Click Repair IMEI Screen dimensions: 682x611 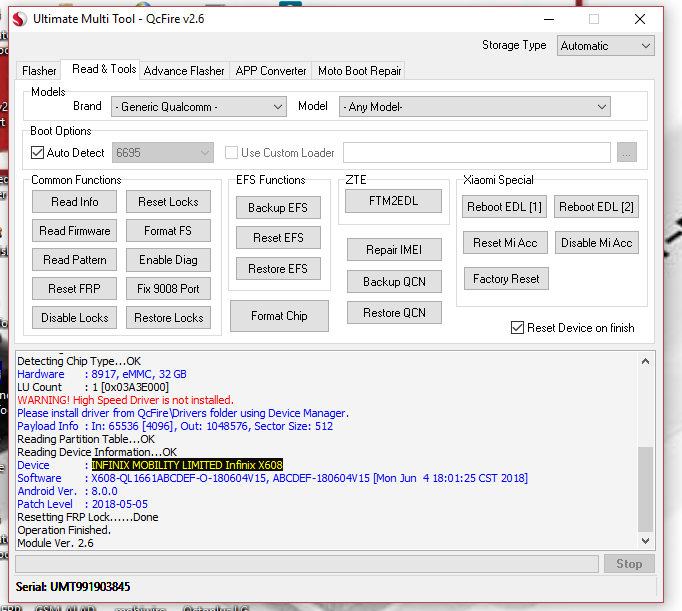coord(394,250)
